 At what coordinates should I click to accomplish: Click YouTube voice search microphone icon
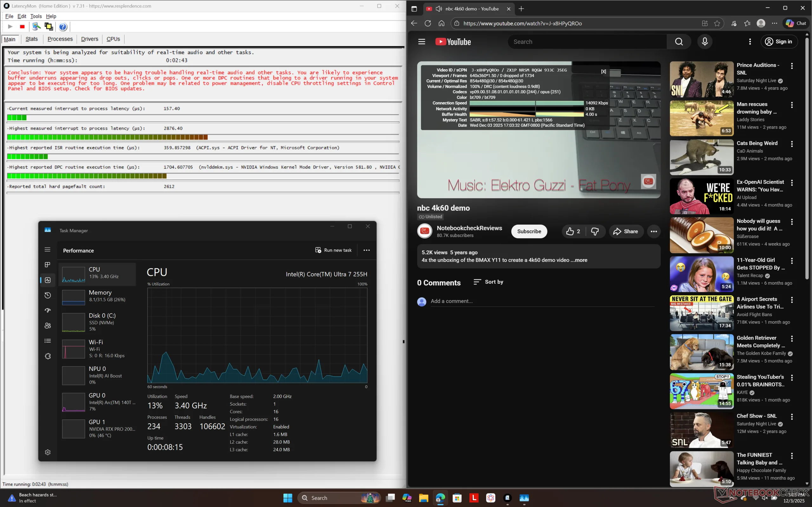pyautogui.click(x=704, y=42)
